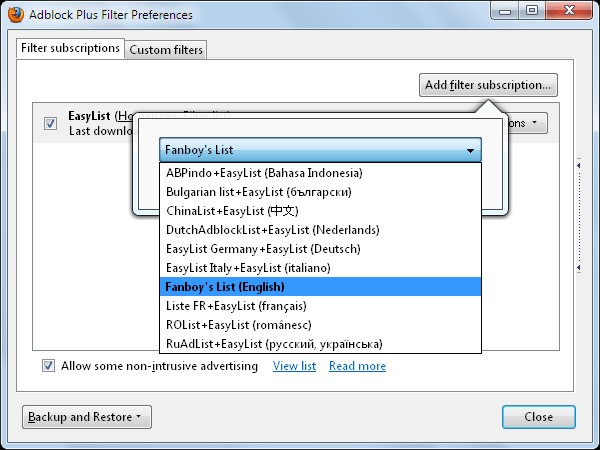The width and height of the screenshot is (600, 450).
Task: Click Add filter subscription button
Action: click(488, 85)
